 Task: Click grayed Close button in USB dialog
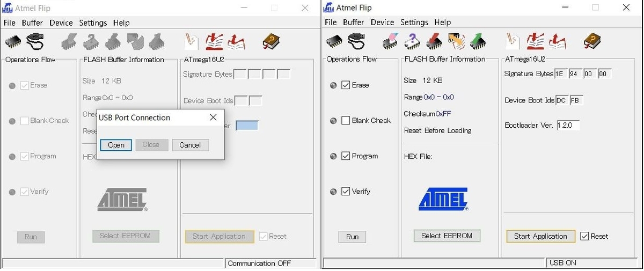tap(151, 145)
